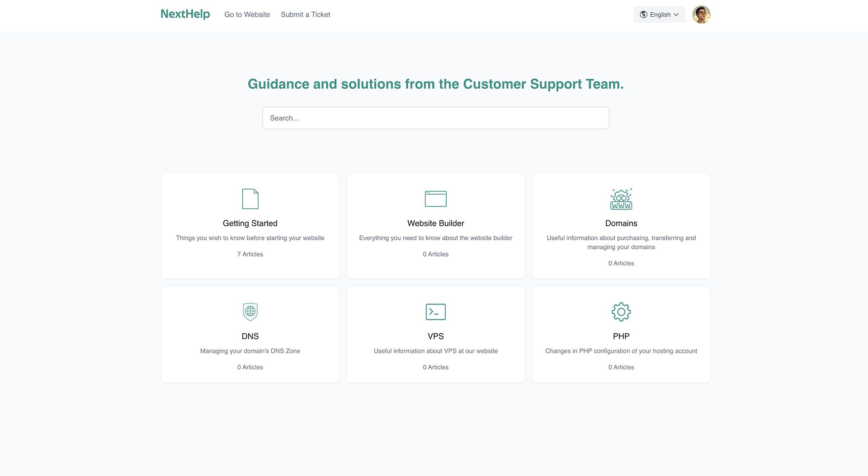Open the Getting Started category title

(x=250, y=223)
